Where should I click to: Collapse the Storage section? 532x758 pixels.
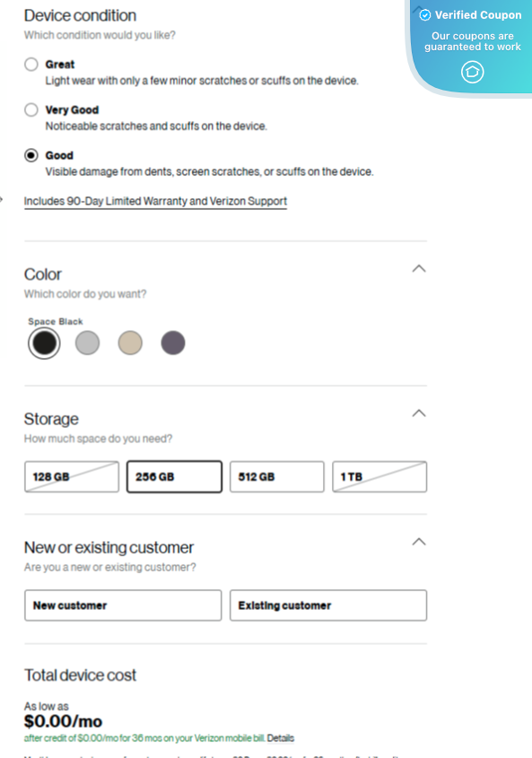[418, 413]
